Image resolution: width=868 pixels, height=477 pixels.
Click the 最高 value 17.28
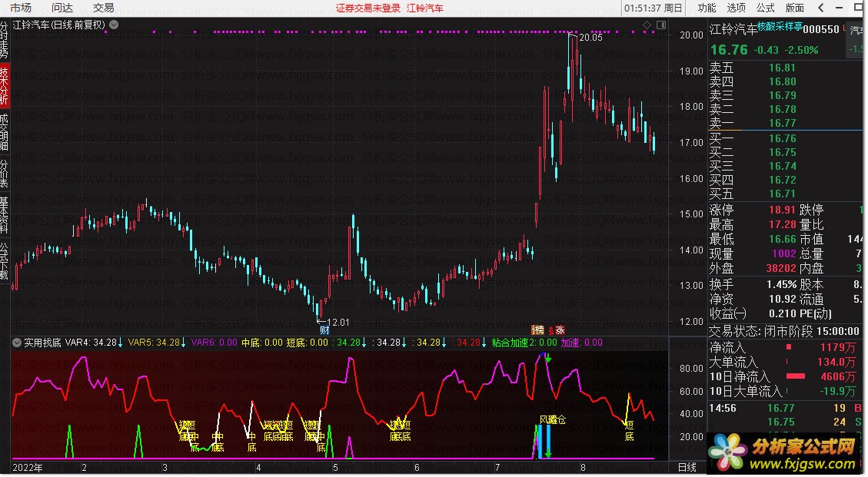pos(782,224)
